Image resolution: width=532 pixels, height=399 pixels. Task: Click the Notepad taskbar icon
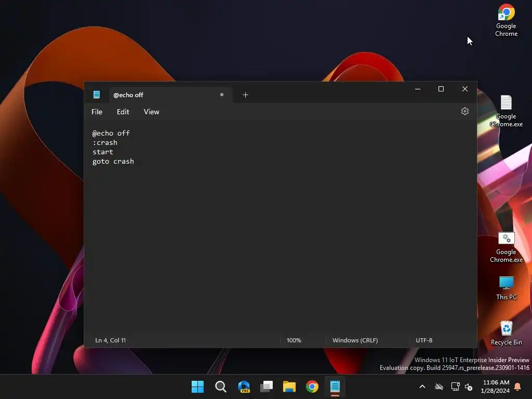pos(335,387)
